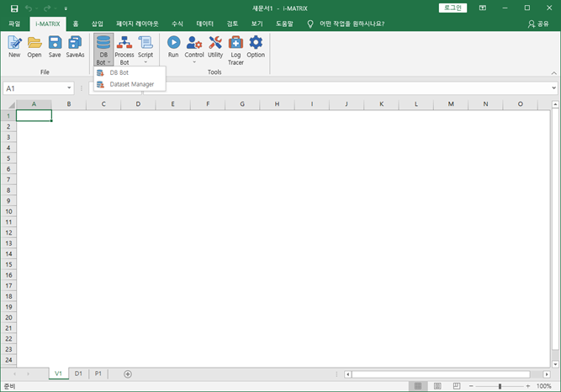The image size is (561, 392).
Task: Open the Process Bot tool
Action: click(124, 47)
